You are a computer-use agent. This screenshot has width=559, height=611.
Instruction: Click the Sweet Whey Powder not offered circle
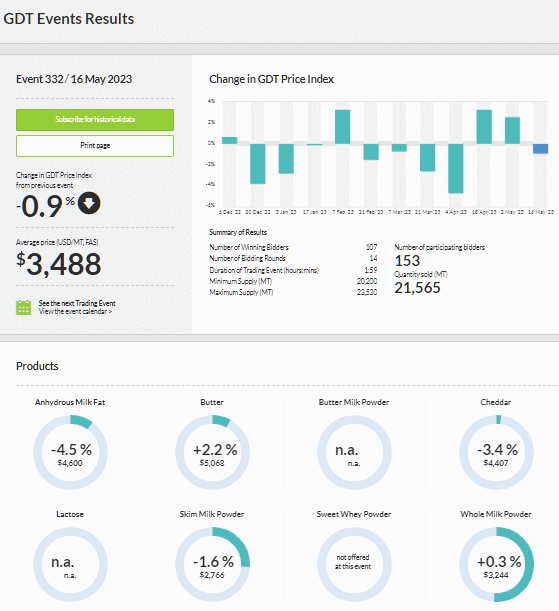[354, 564]
